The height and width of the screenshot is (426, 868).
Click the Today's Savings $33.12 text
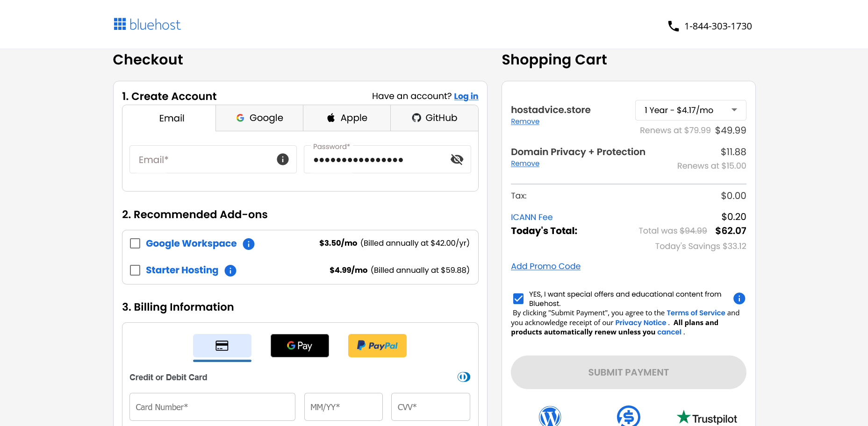700,246
